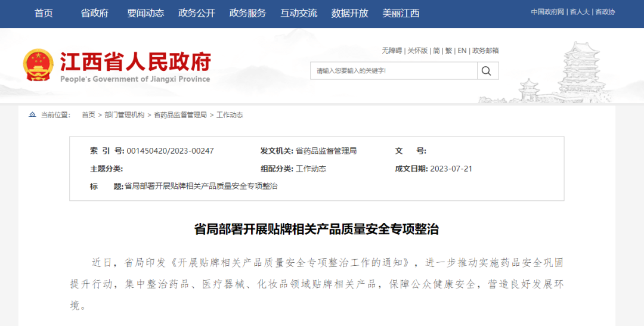The image size is (644, 326).
Task: Click 省药品监督管理局 in the breadcrumb
Action: tap(180, 115)
